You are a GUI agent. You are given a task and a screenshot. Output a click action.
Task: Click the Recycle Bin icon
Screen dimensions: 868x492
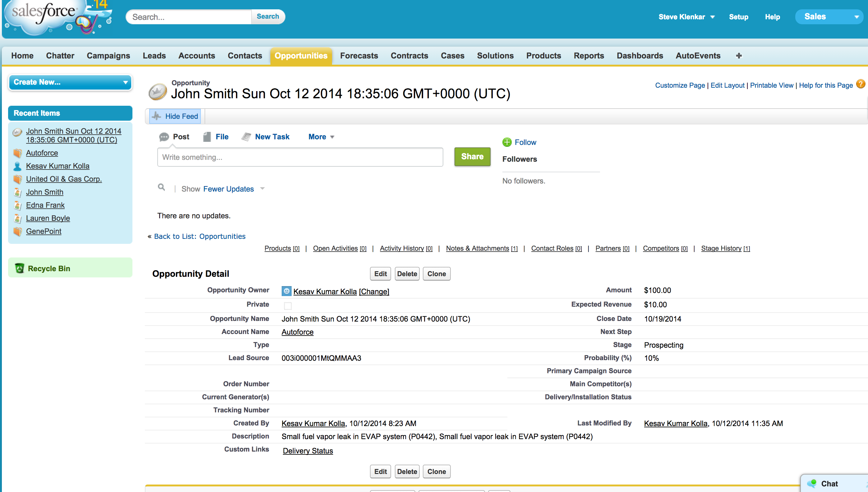tap(20, 268)
